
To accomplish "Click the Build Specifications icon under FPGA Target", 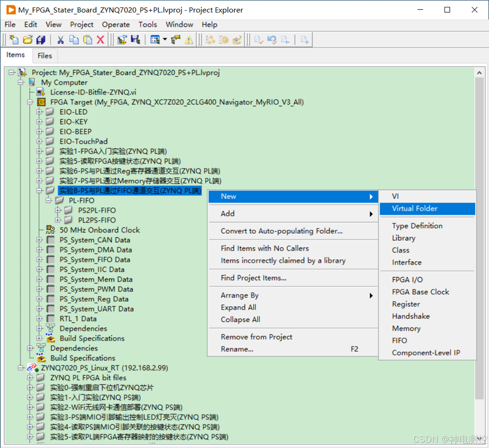I will [50, 338].
